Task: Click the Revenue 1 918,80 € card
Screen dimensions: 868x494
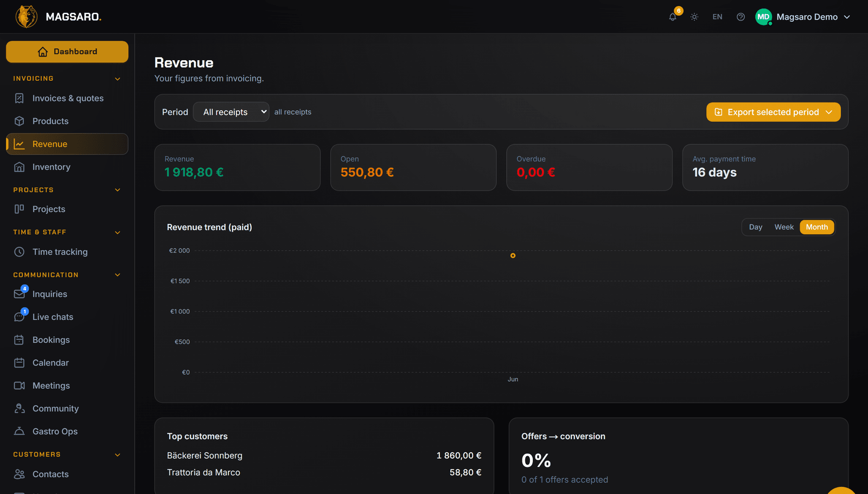Action: (237, 167)
